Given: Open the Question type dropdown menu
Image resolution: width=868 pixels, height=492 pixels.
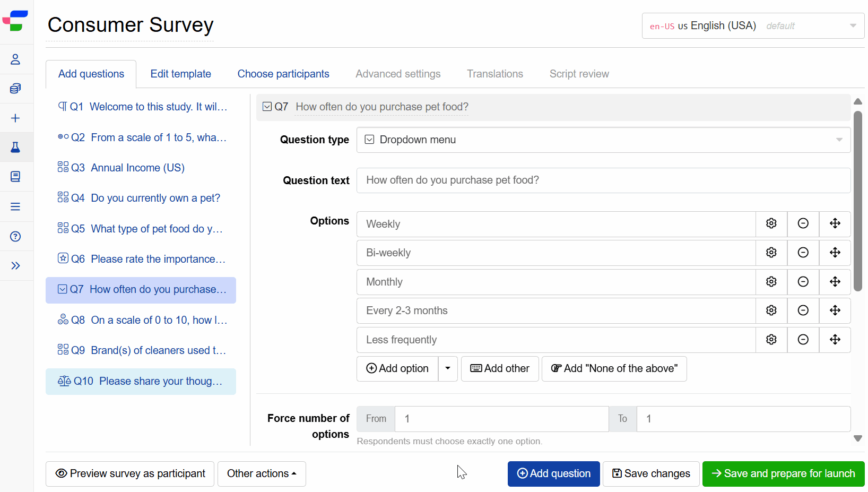Looking at the screenshot, I should click(603, 140).
